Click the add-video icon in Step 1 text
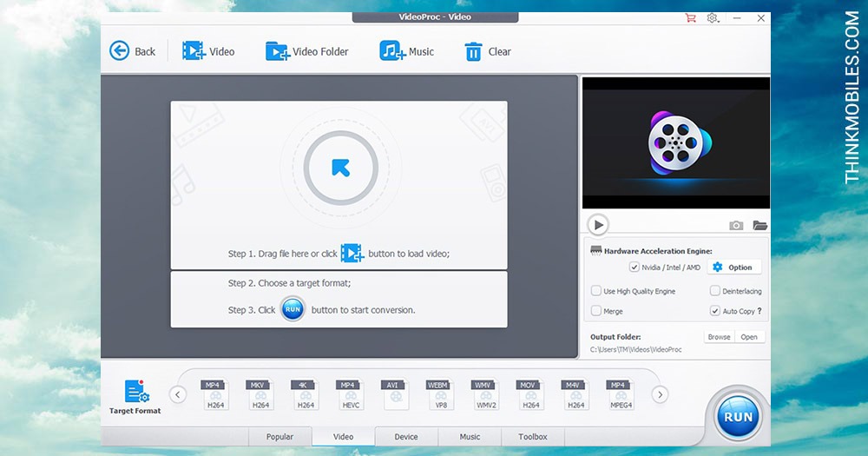 click(x=352, y=253)
